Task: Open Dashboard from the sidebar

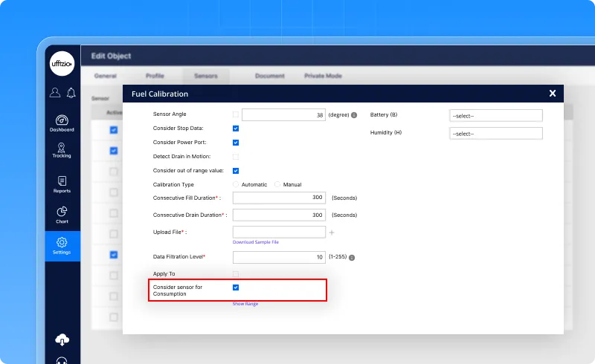Action: (x=62, y=122)
